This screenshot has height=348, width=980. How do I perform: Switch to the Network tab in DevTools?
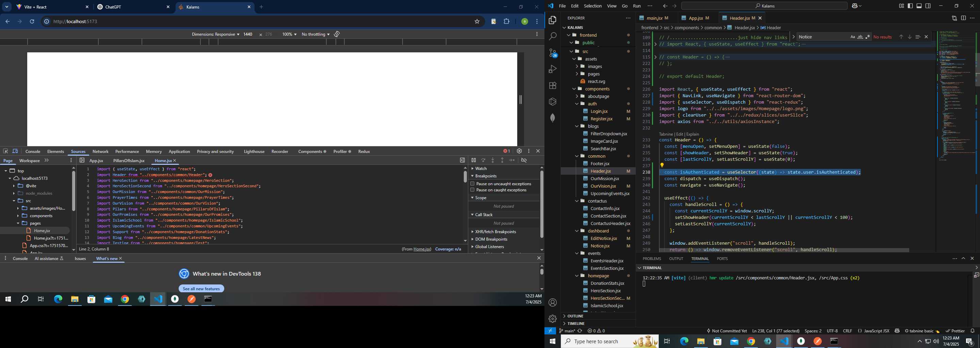coord(100,151)
